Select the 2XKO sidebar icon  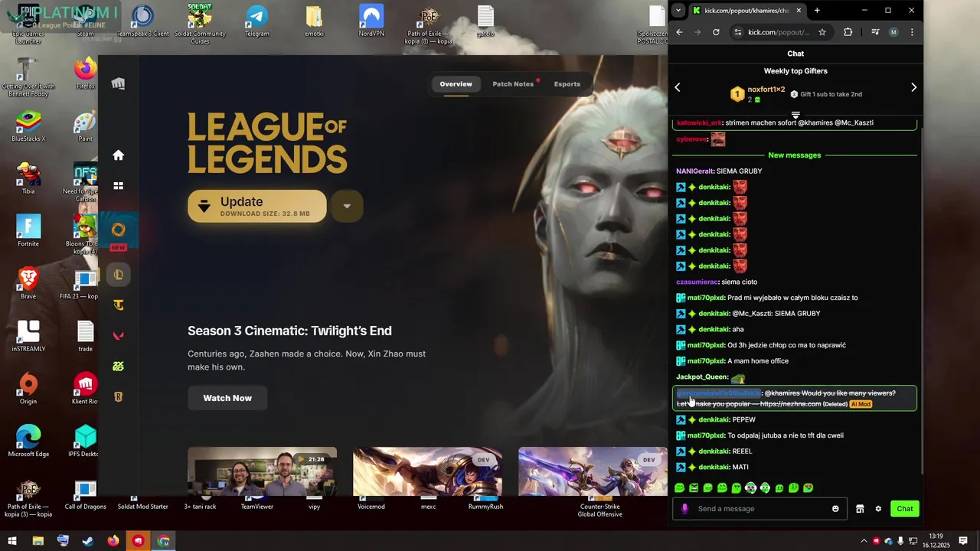(x=118, y=367)
